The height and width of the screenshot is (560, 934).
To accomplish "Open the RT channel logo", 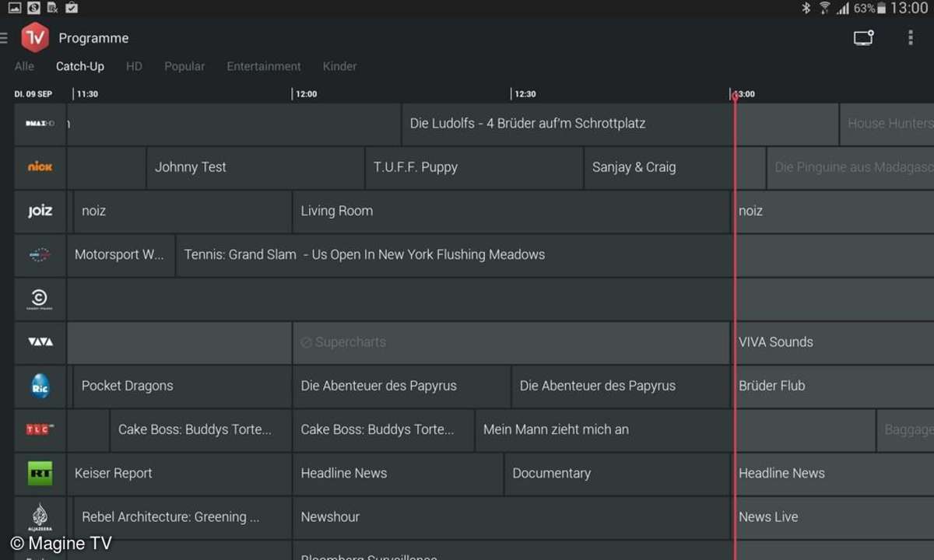I will point(40,473).
